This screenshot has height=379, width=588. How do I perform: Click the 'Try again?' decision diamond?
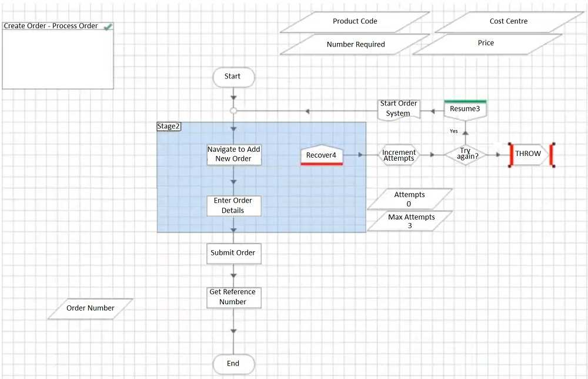[465, 155]
